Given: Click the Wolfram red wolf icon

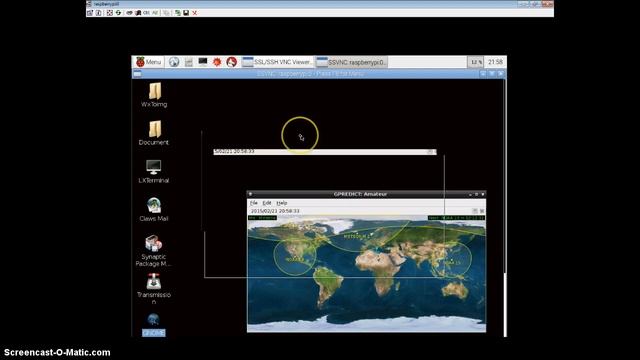Looking at the screenshot, I should click(x=231, y=62).
